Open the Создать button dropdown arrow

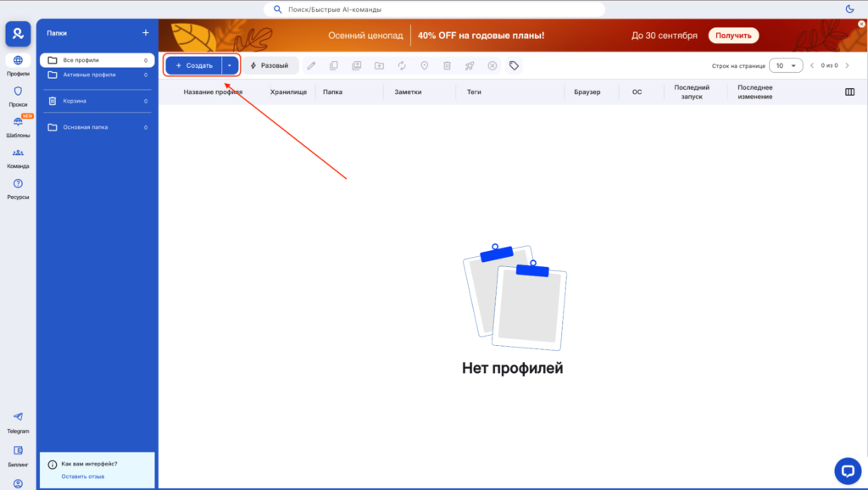tap(229, 65)
